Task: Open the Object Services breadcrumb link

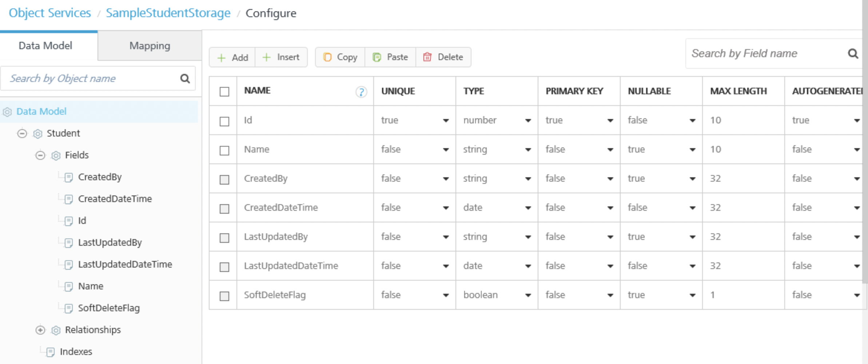Action: click(50, 13)
